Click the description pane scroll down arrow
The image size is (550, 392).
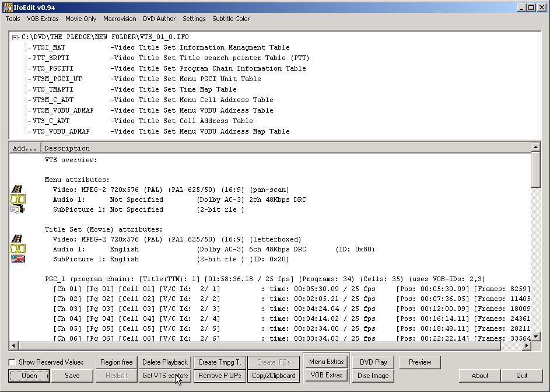click(x=535, y=337)
